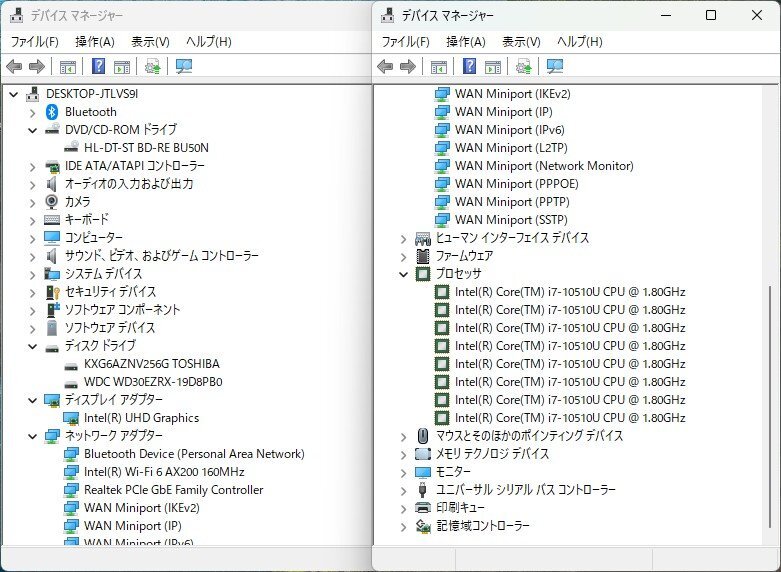Image resolution: width=781 pixels, height=572 pixels.
Task: Click the Bluetooth category icon
Action: pyautogui.click(x=52, y=112)
